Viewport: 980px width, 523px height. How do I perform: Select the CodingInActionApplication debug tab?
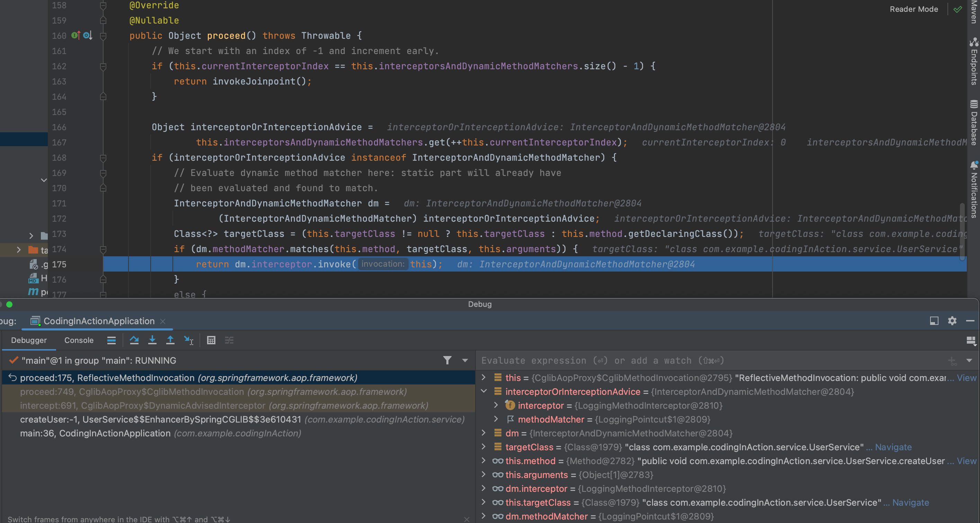[99, 321]
